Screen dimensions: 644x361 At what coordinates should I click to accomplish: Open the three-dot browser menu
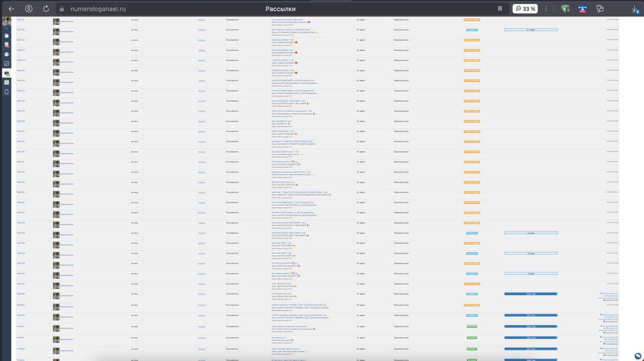point(546,9)
